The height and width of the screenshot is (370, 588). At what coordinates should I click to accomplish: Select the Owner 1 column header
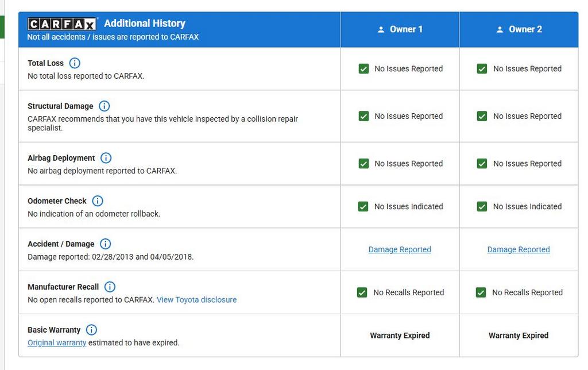coord(400,29)
